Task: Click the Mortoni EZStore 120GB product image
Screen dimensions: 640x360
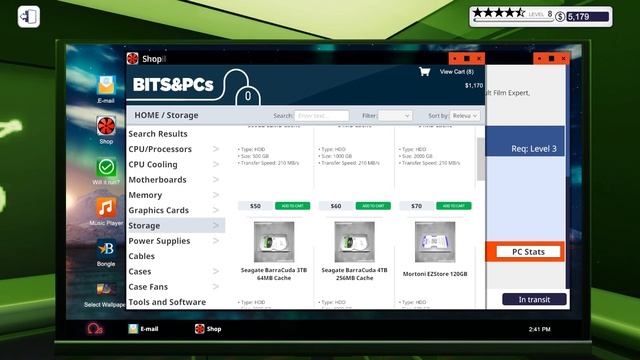Action: tap(435, 242)
